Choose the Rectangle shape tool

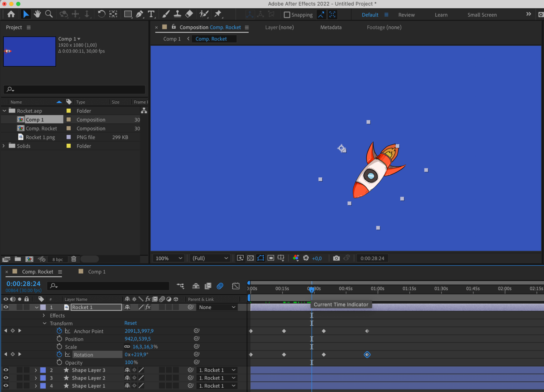tap(128, 14)
